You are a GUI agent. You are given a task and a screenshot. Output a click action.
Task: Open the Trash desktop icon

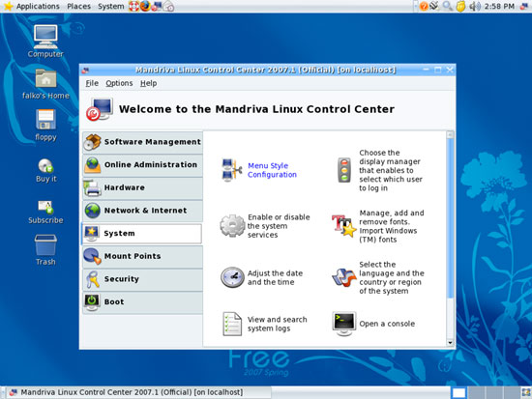(x=45, y=244)
